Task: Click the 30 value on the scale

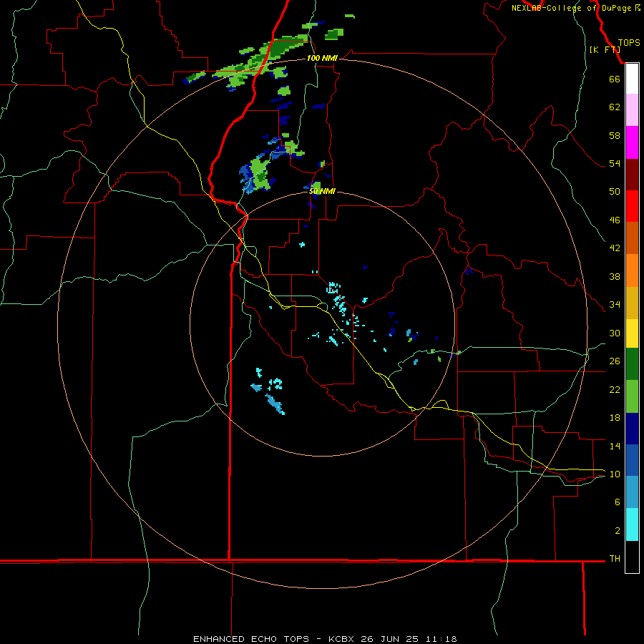Action: pos(615,333)
